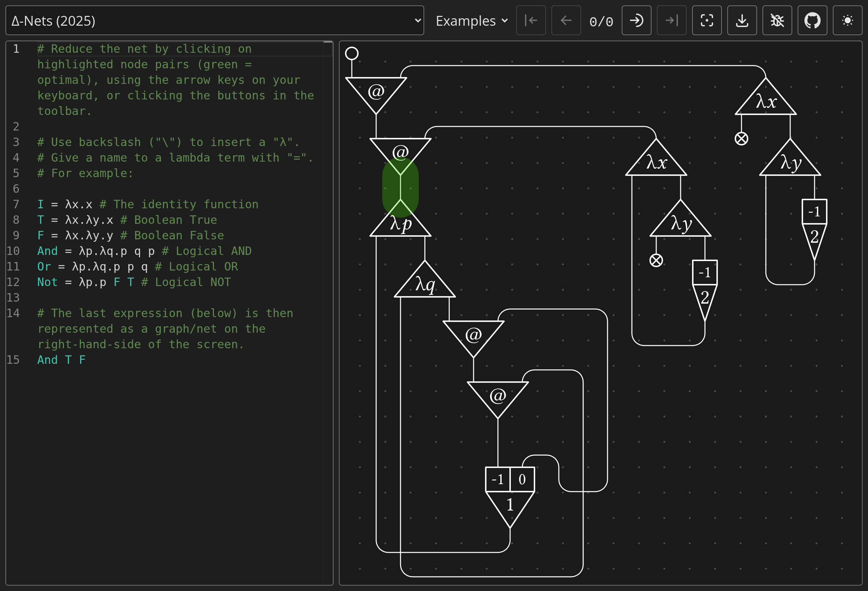Jump to last reduction step button
Image resolution: width=868 pixels, height=591 pixels.
click(671, 21)
